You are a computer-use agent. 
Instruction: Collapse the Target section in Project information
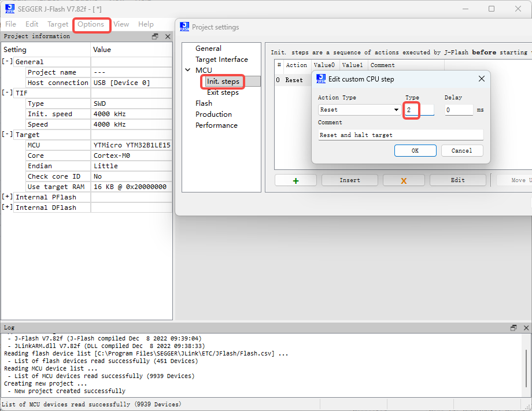click(x=7, y=134)
